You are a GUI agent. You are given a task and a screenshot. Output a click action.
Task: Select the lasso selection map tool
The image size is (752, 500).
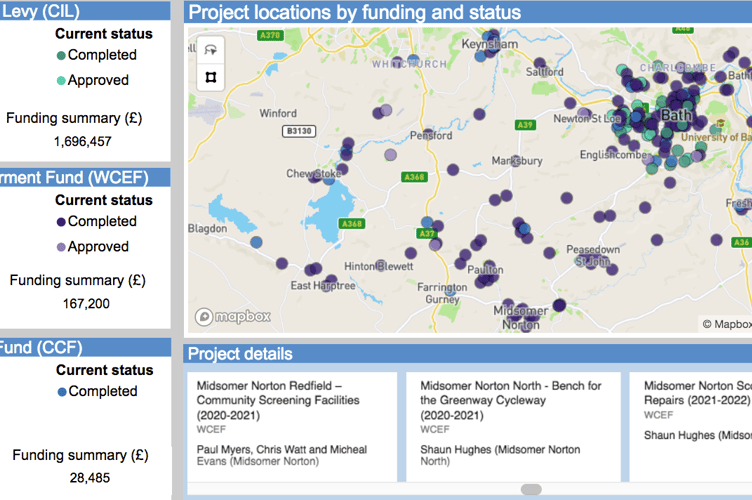point(211,50)
